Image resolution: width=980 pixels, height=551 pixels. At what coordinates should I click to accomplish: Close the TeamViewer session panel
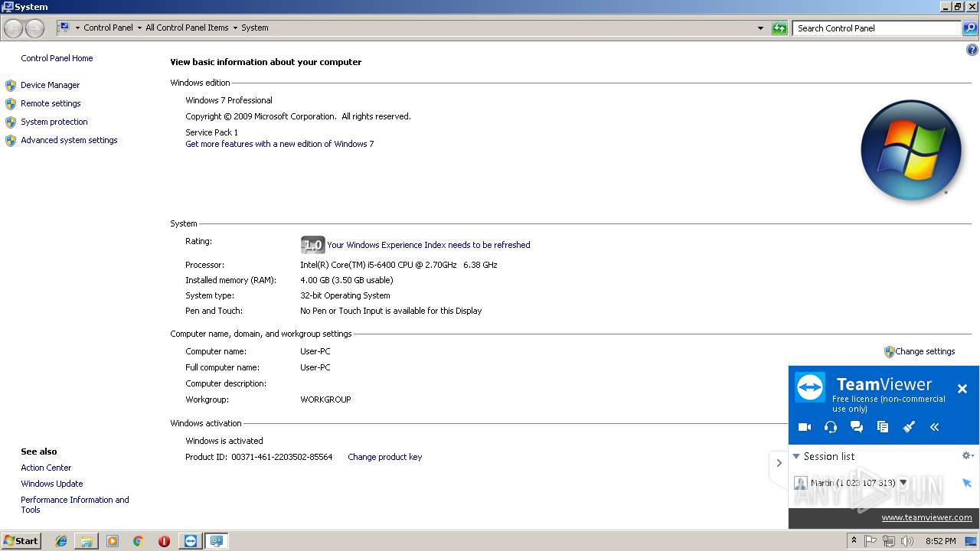point(962,389)
